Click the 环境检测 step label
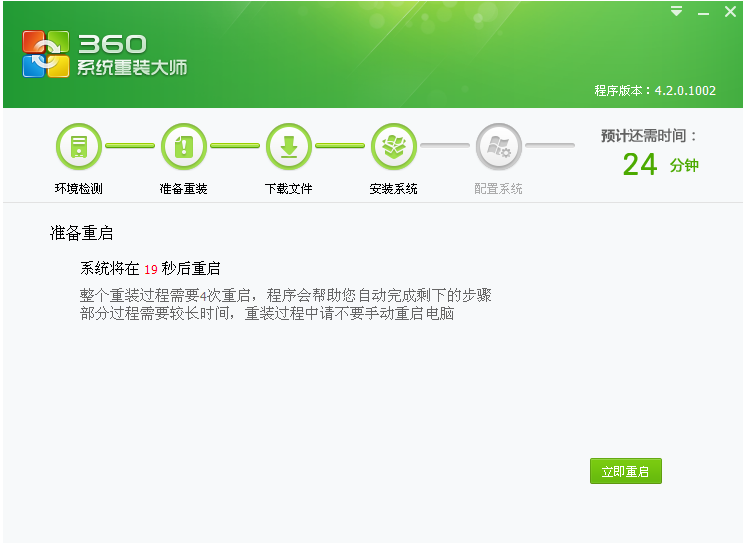This screenshot has height=547, width=750. tap(79, 189)
